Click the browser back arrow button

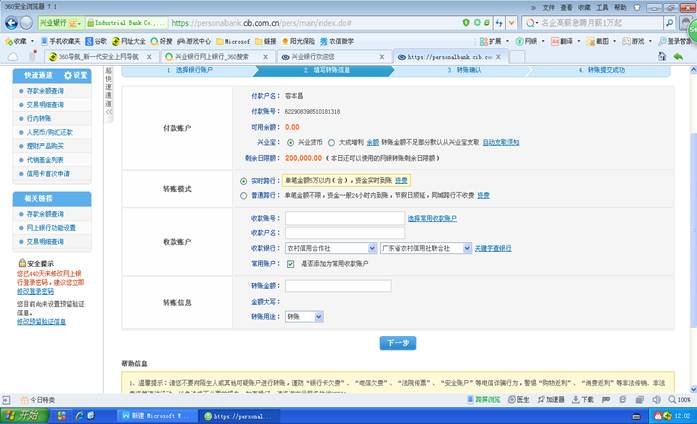click(13, 20)
